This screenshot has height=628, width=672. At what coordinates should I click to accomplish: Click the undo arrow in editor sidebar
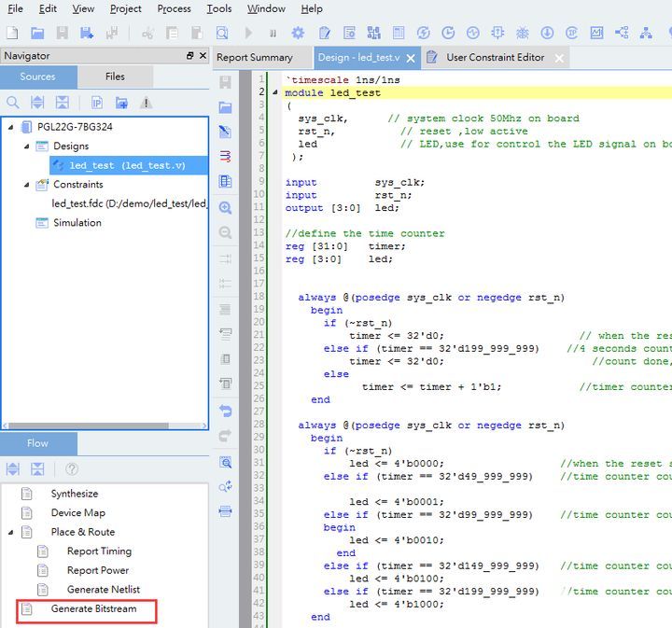click(225, 411)
